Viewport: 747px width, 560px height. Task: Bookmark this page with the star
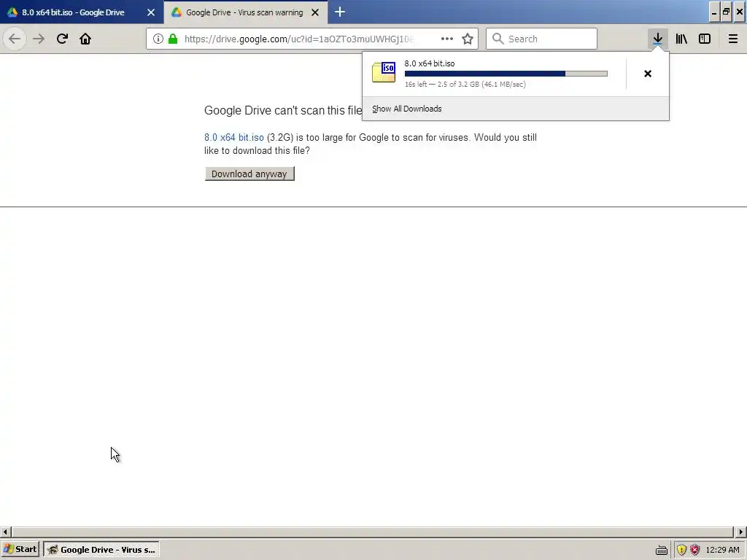(468, 39)
